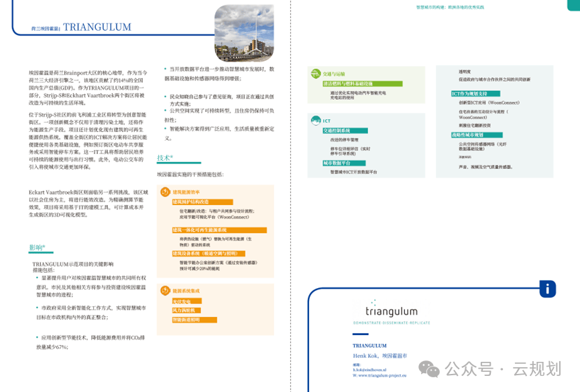Click the orange 建筑围护结构改造 label

(194, 202)
